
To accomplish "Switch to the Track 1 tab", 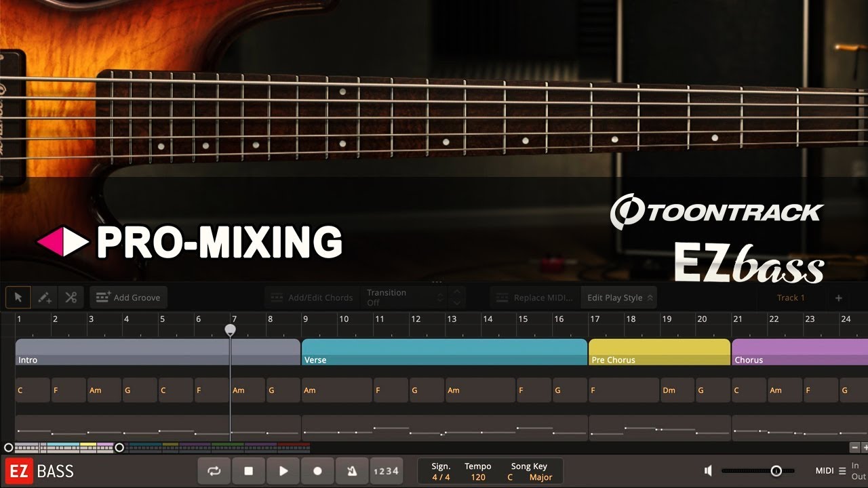I will [x=791, y=298].
